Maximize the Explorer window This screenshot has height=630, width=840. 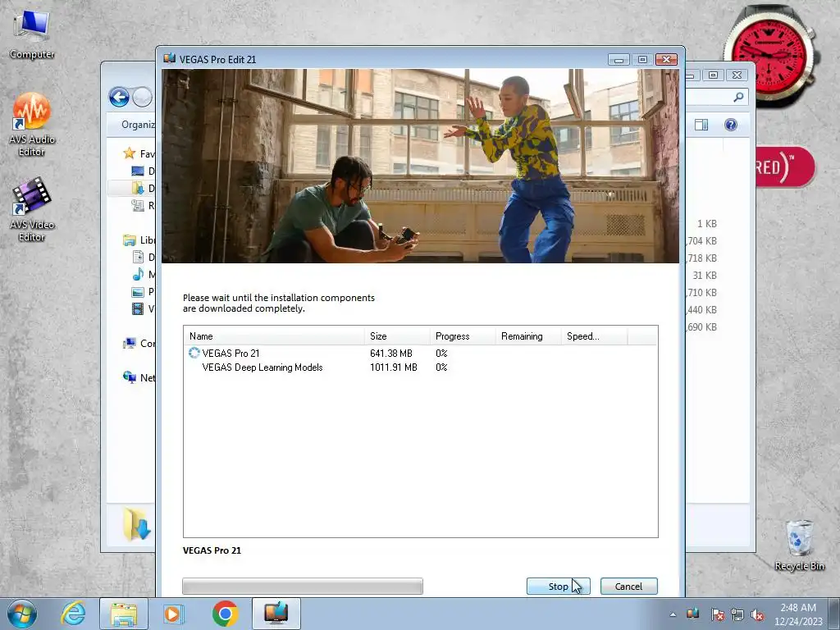713,75
